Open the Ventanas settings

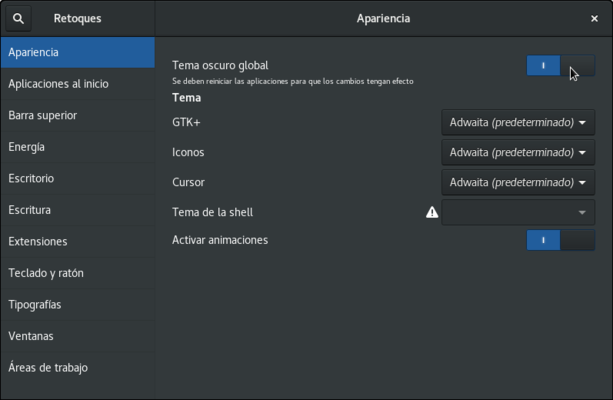point(77,336)
